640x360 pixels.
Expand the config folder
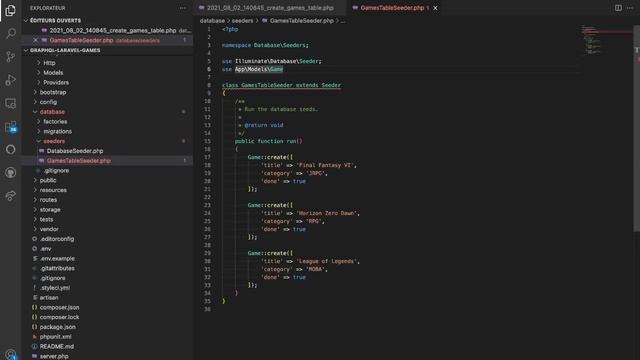pyautogui.click(x=48, y=102)
